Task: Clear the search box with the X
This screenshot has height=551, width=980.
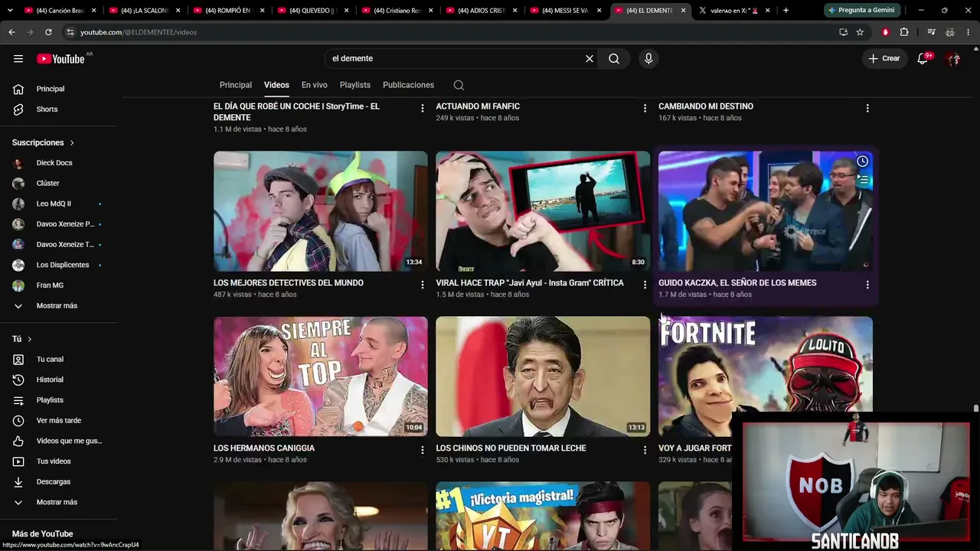Action: (590, 59)
